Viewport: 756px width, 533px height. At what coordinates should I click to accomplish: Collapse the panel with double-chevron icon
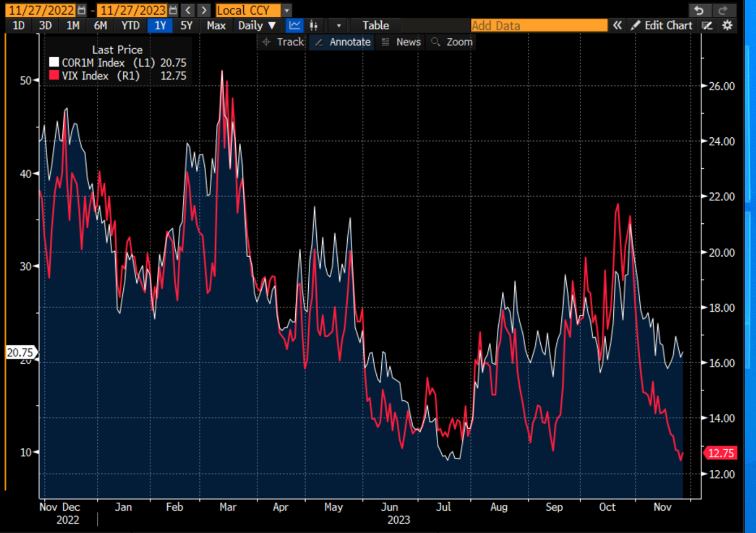[x=617, y=25]
